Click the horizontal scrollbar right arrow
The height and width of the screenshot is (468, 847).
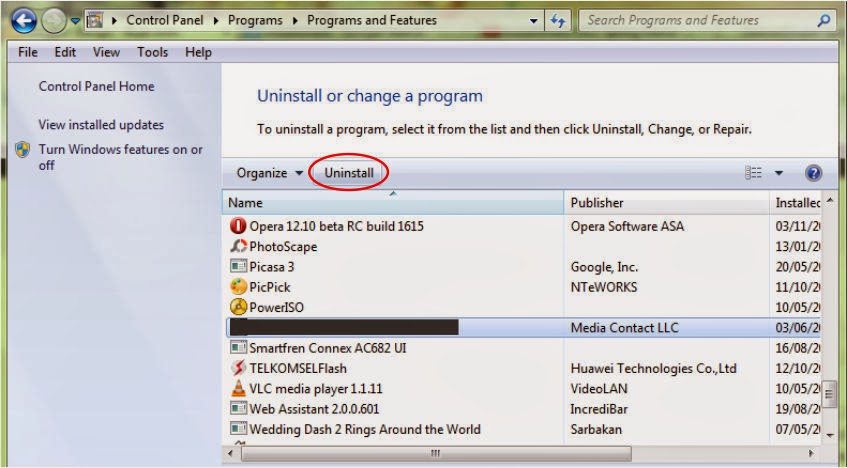[811, 453]
